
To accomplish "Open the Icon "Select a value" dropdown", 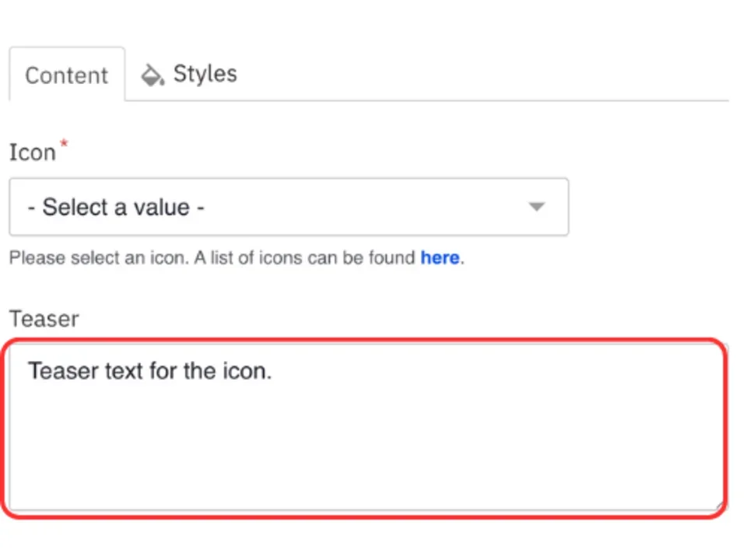I will pyautogui.click(x=288, y=207).
